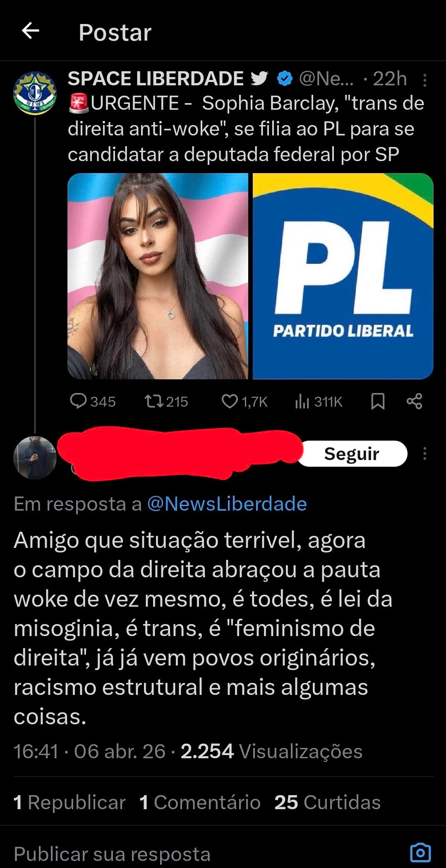This screenshot has height=868, width=446.
Task: Go back using the left arrow
Action: click(x=31, y=31)
